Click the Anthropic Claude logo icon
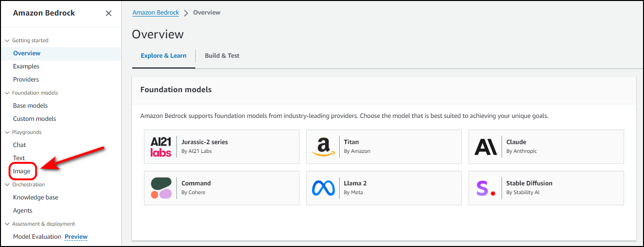The width and height of the screenshot is (644, 247). 486,147
